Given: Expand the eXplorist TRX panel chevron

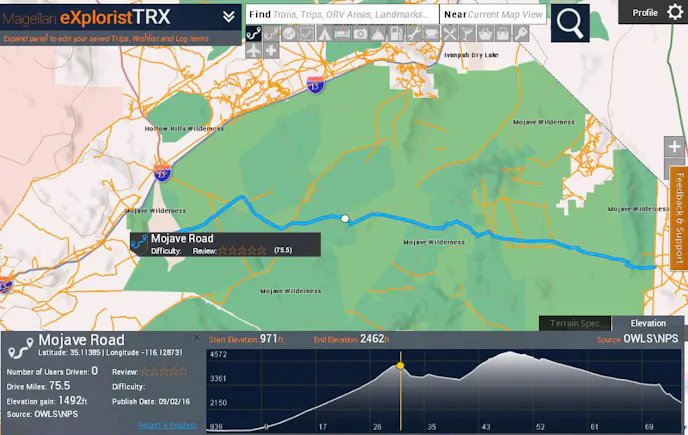Looking at the screenshot, I should [x=229, y=17].
